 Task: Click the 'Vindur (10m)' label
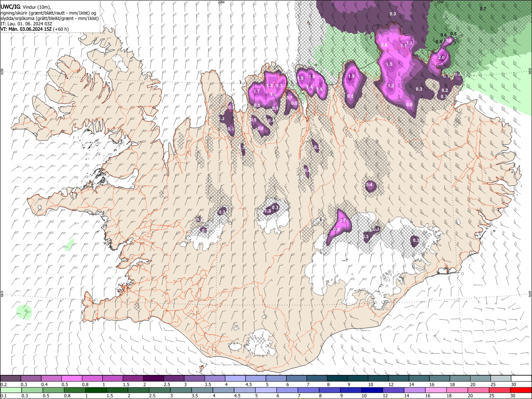coord(36,7)
